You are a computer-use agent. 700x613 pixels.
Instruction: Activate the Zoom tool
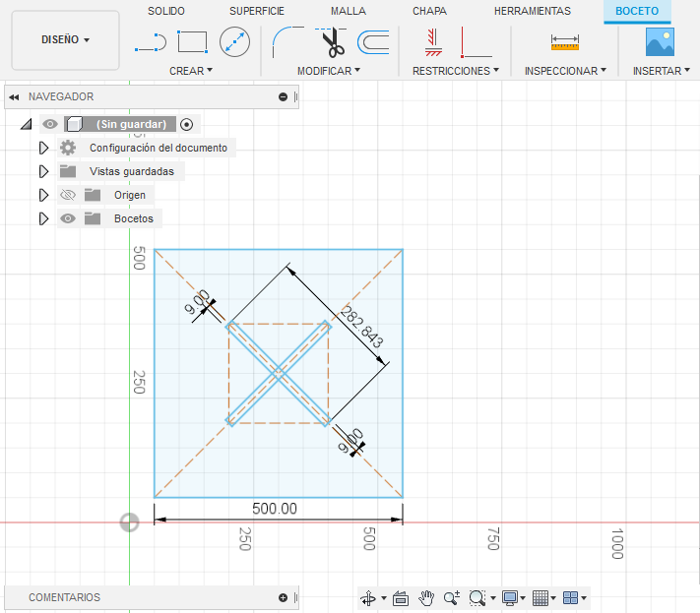click(x=452, y=598)
